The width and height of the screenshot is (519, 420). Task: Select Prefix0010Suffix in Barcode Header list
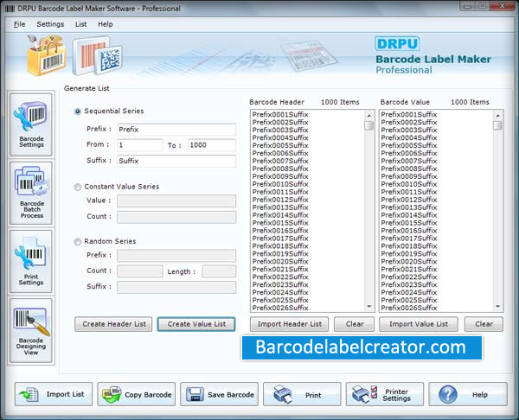tap(280, 184)
